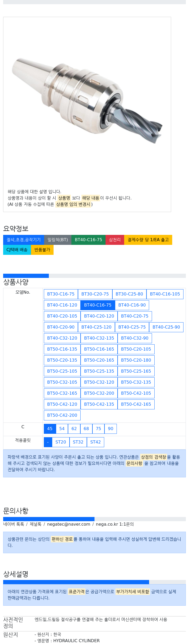Choose ST32 collet option
The width and height of the screenshot is (189, 644).
click(x=78, y=442)
